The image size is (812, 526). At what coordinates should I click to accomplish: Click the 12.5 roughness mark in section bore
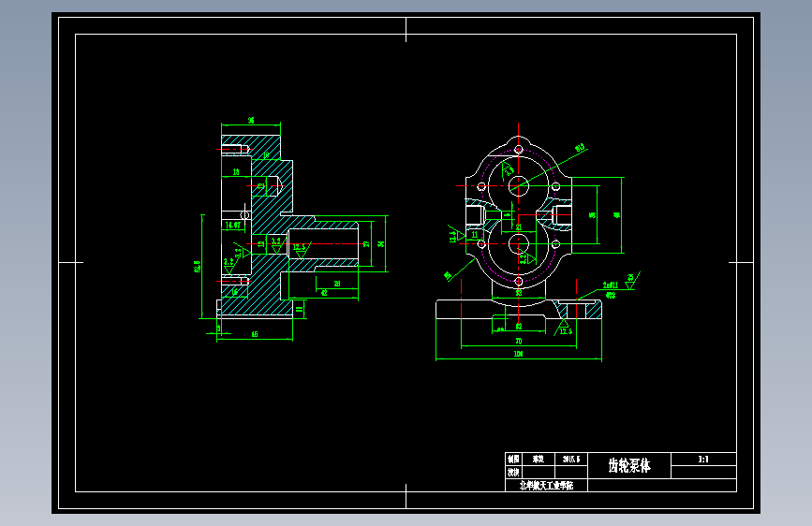point(300,250)
